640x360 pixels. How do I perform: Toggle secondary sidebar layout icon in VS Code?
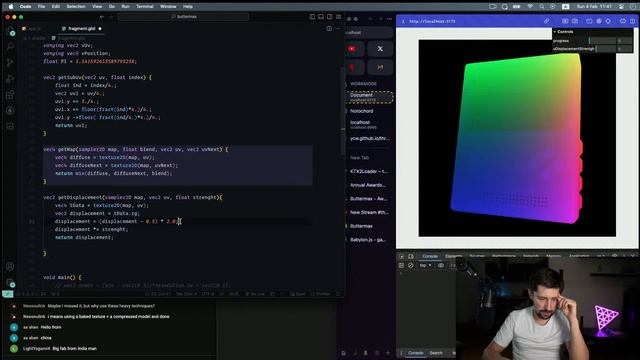(x=330, y=17)
